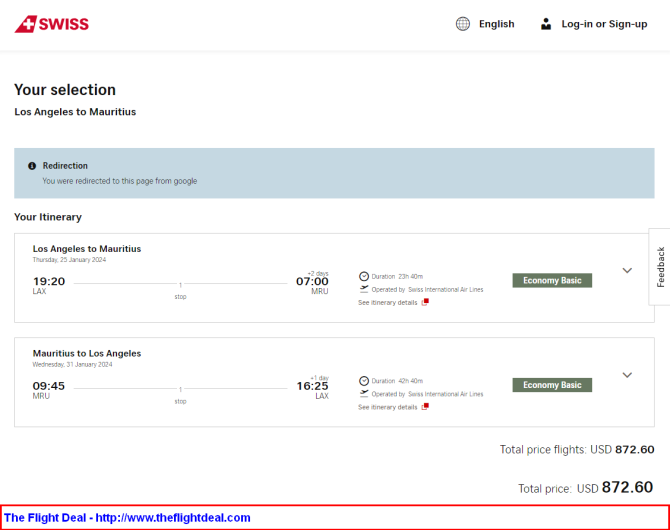This screenshot has height=530, width=670.
Task: Open itinerary details for return flight
Action: [388, 407]
